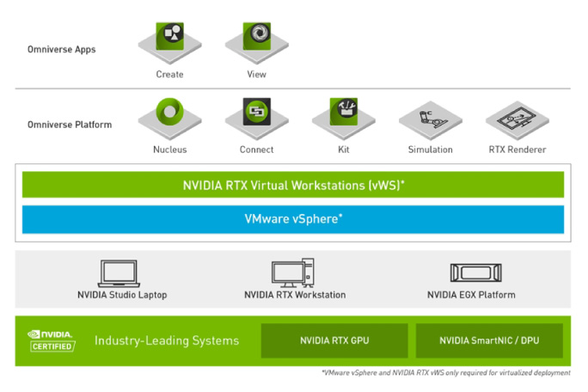Click the NVIDIA Studio Laptop icon
This screenshot has height=392, width=588.
pyautogui.click(x=119, y=273)
